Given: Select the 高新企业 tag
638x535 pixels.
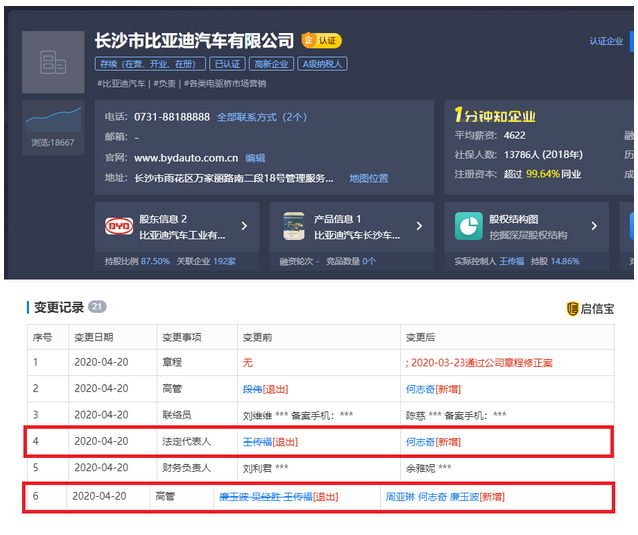Looking at the screenshot, I should 271,64.
